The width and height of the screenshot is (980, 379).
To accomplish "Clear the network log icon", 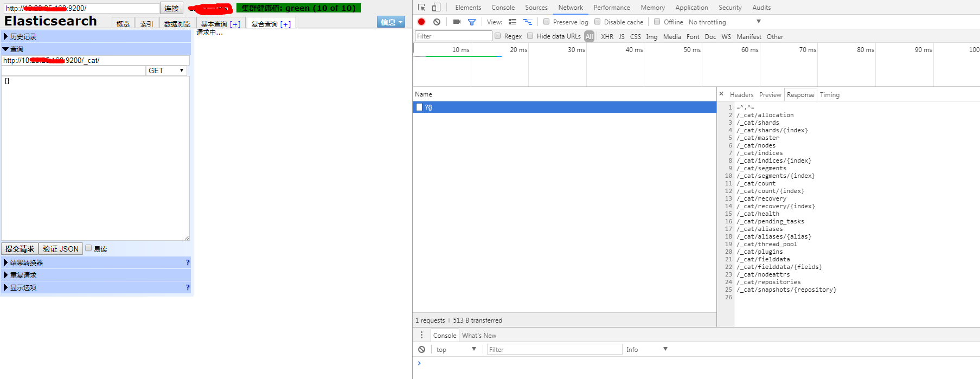I will [437, 22].
